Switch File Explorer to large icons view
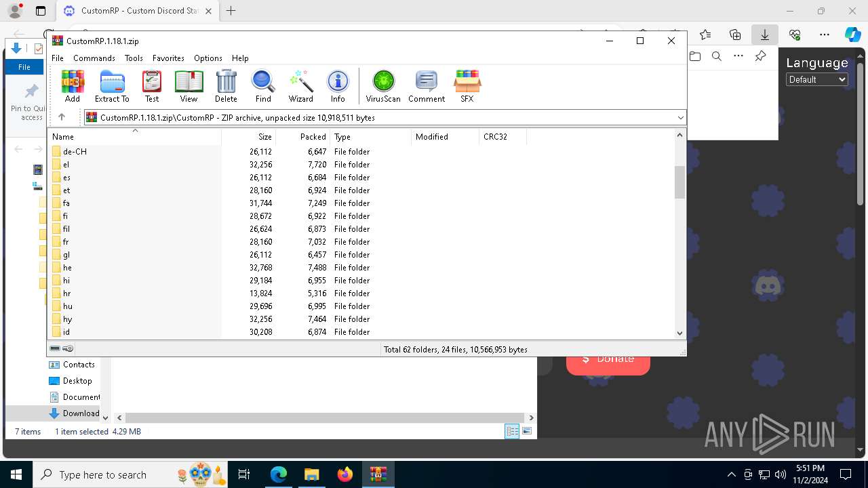The width and height of the screenshot is (868, 488). tap(527, 431)
